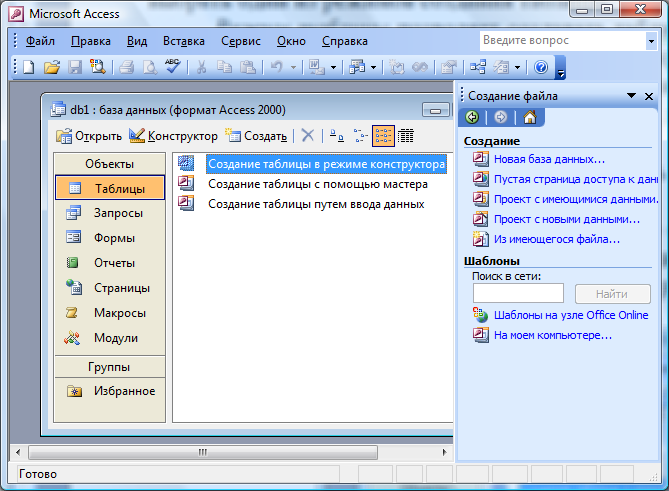Expand the Undo dropdown arrow
Screen dimensions: 669x491
[x=294, y=67]
